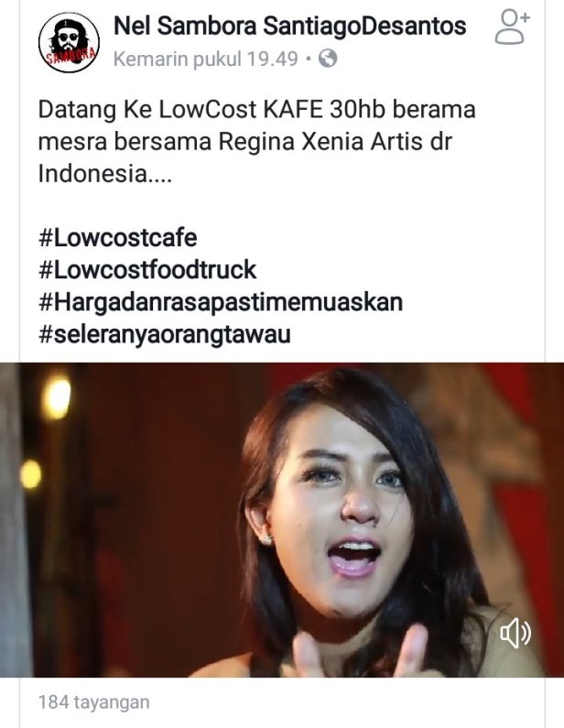Open hashtag #Hargadanrasapastimemuaskan

(x=221, y=302)
